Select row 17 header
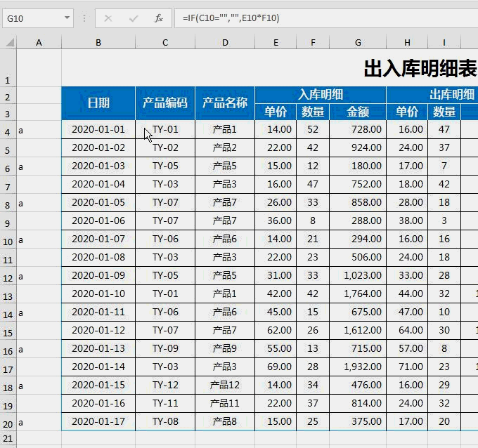This screenshot has height=448, width=478. tap(8, 367)
